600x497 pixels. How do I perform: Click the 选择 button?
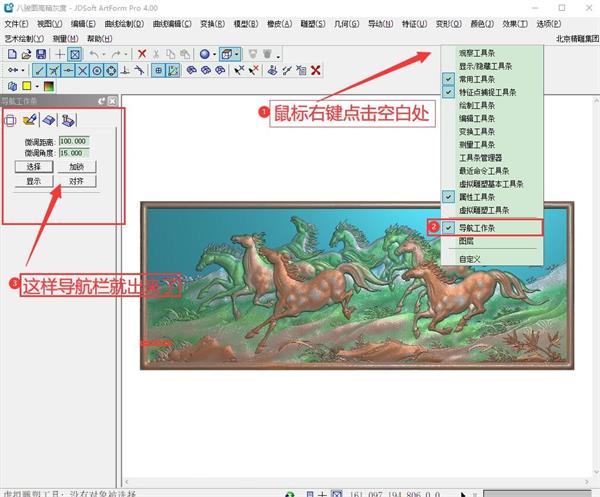(x=34, y=167)
